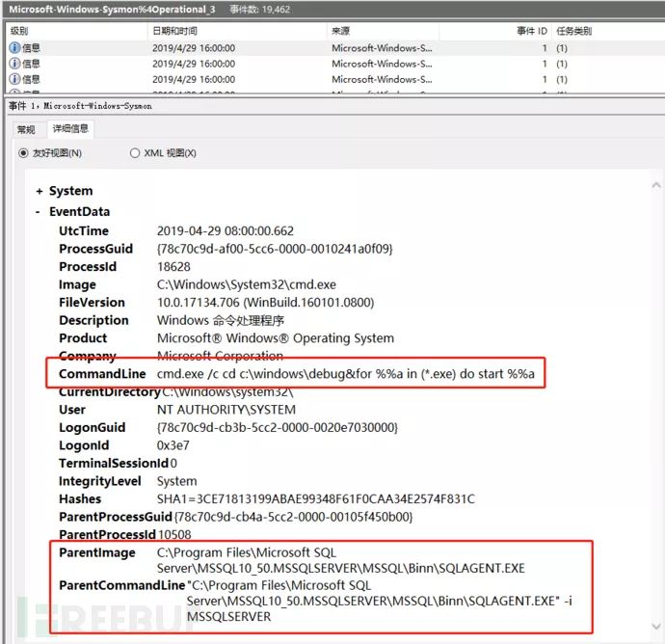Click info icon of second event row

[14, 64]
